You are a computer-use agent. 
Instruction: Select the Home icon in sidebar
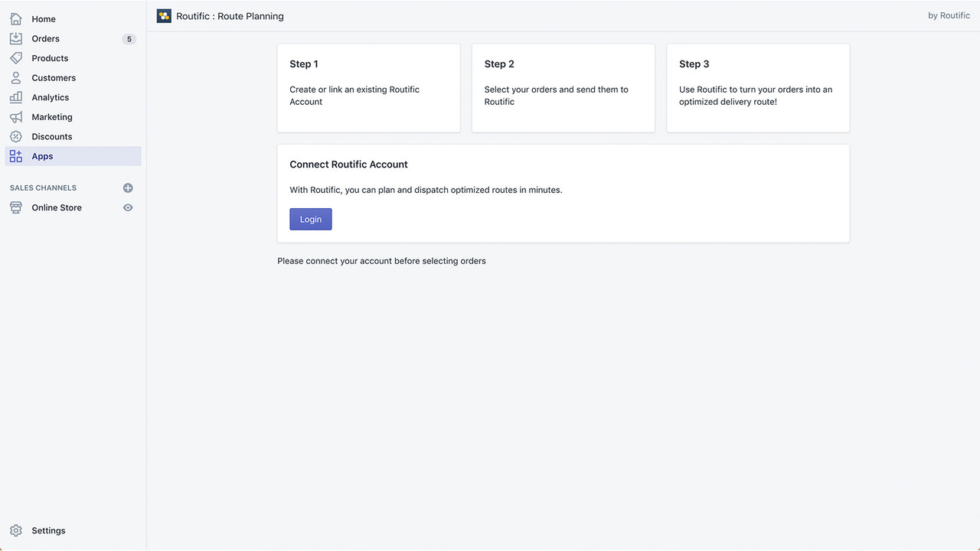coord(16,18)
